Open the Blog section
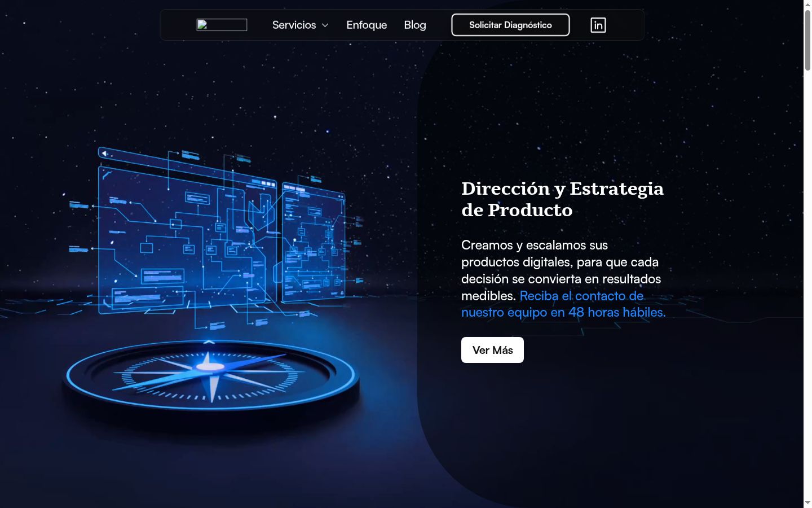The height and width of the screenshot is (508, 812). [415, 25]
